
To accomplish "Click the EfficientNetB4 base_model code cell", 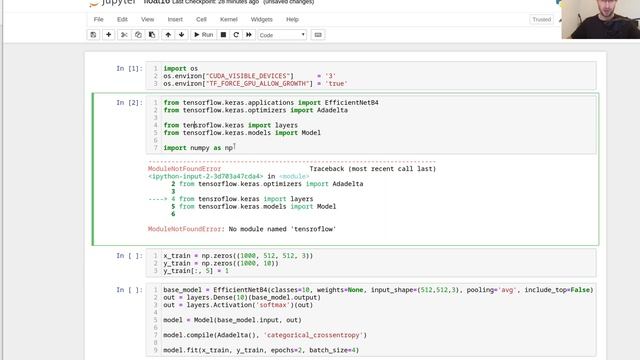I will pos(371,320).
